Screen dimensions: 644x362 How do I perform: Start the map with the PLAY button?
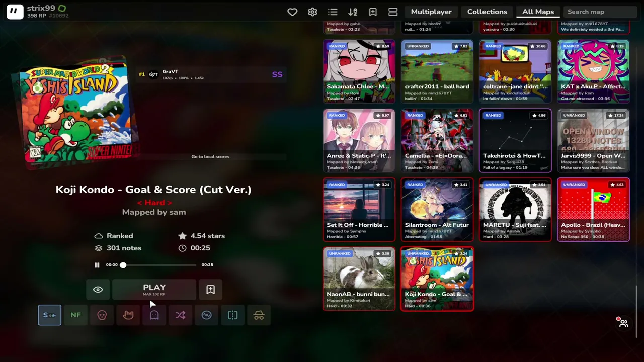[x=154, y=290]
